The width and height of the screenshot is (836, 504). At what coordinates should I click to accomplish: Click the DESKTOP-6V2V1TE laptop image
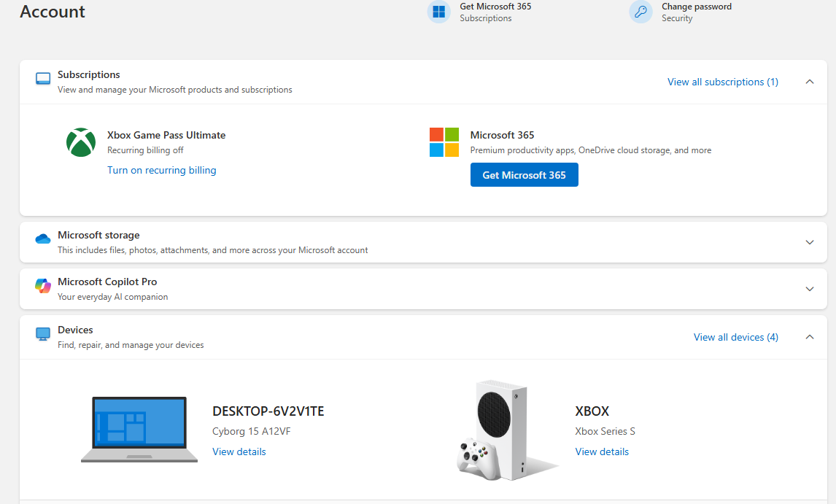click(139, 430)
